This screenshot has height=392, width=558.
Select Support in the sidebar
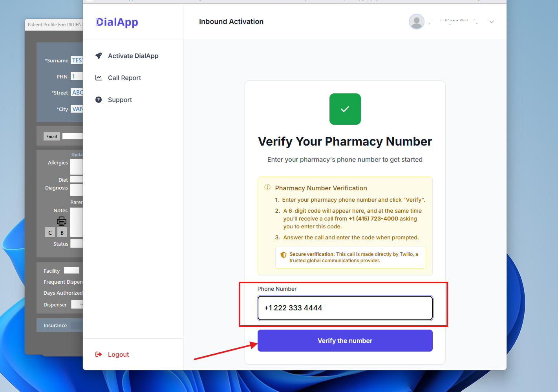pyautogui.click(x=120, y=100)
